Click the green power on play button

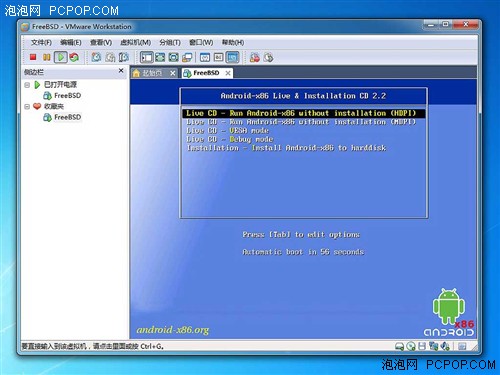(61, 57)
